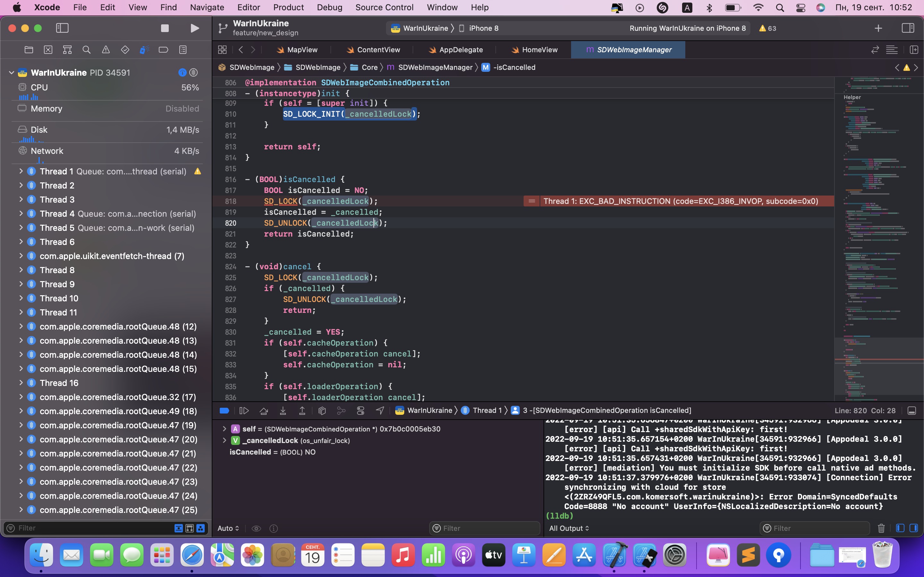Expand the Thread 1 queue entry
This screenshot has width=924, height=577.
pos(21,171)
